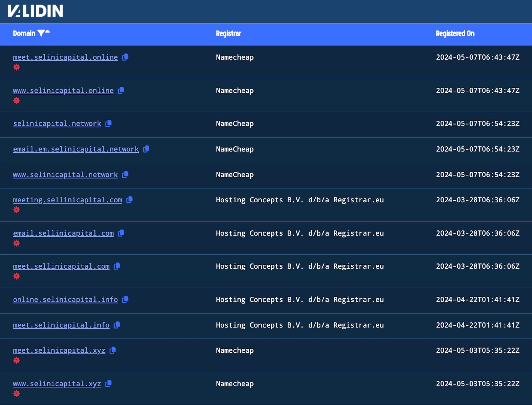Open the selinicapital.network domain link

[57, 123]
